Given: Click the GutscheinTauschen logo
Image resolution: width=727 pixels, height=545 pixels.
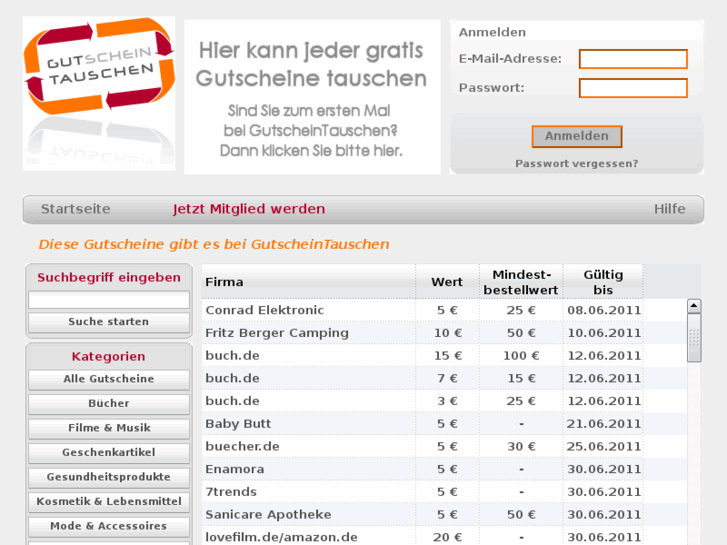Looking at the screenshot, I should pyautogui.click(x=99, y=93).
